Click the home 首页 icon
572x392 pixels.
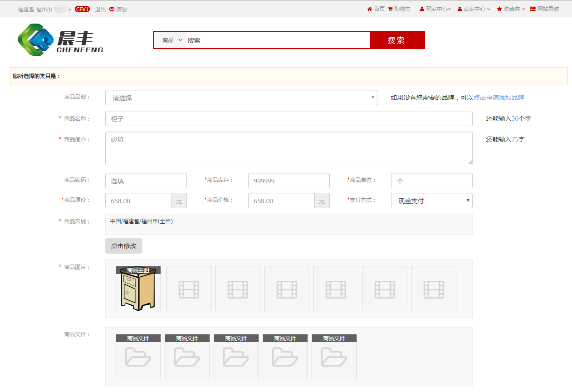click(x=370, y=9)
